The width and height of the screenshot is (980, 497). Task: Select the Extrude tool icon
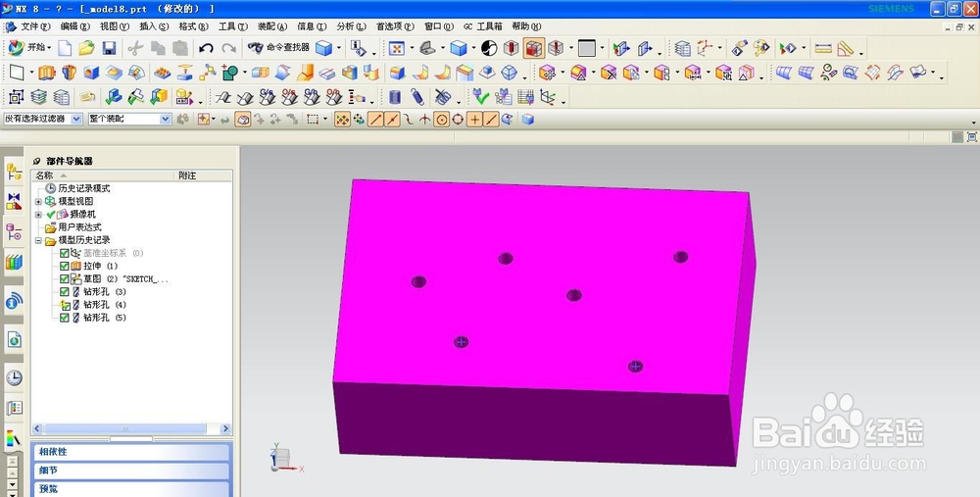coord(47,74)
